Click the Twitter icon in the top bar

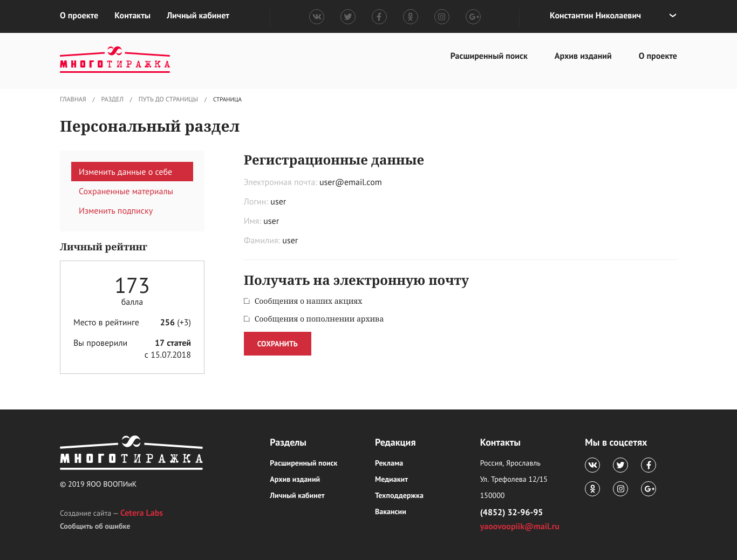[348, 16]
